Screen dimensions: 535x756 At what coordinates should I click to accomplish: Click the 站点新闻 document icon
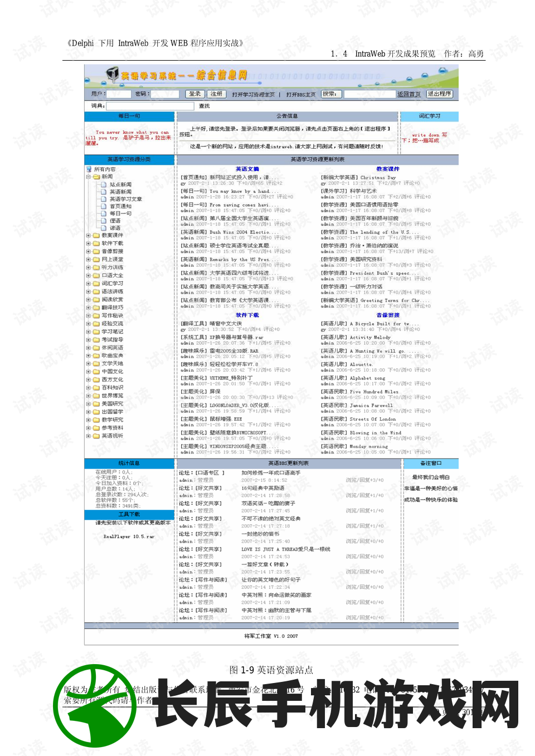[x=104, y=184]
